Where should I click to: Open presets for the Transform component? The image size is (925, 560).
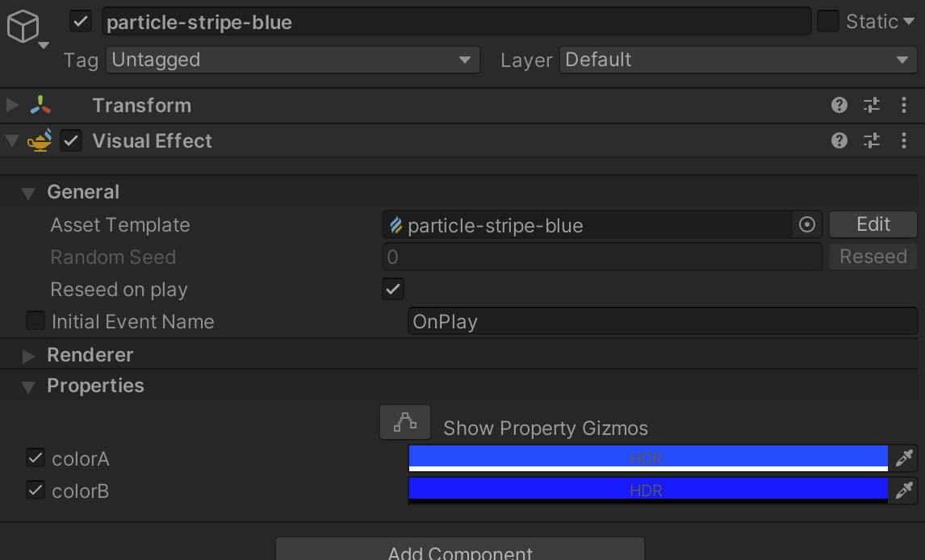click(871, 105)
